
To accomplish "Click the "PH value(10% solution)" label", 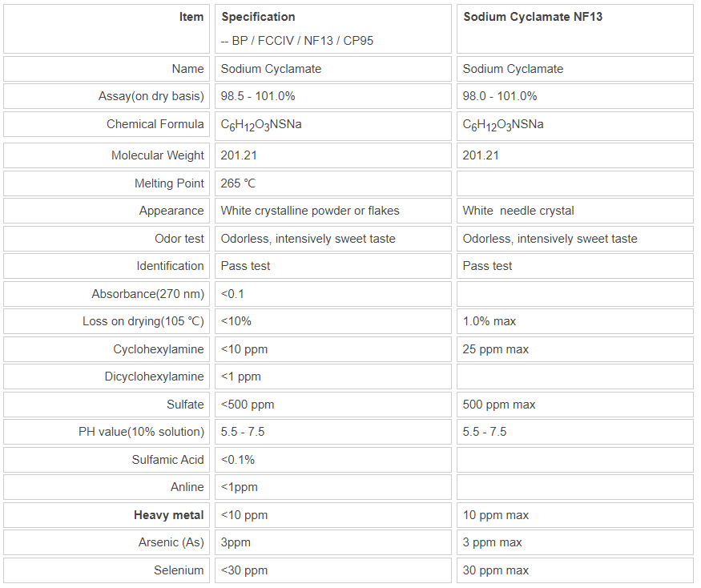I will 142,432.
